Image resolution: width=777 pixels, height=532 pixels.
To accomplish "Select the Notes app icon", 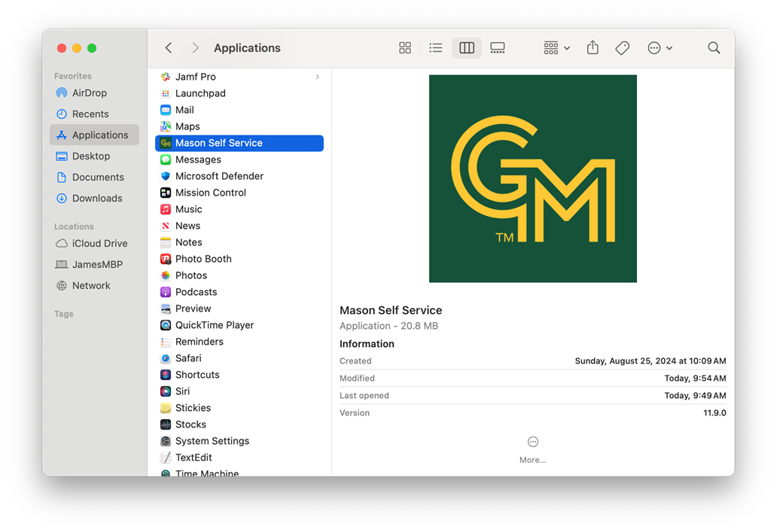I will point(166,242).
